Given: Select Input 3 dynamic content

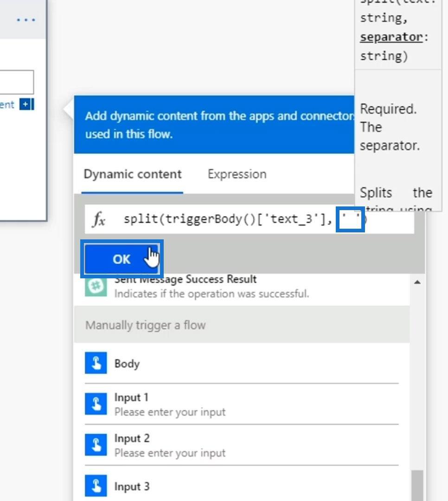Looking at the screenshot, I should click(x=242, y=486).
